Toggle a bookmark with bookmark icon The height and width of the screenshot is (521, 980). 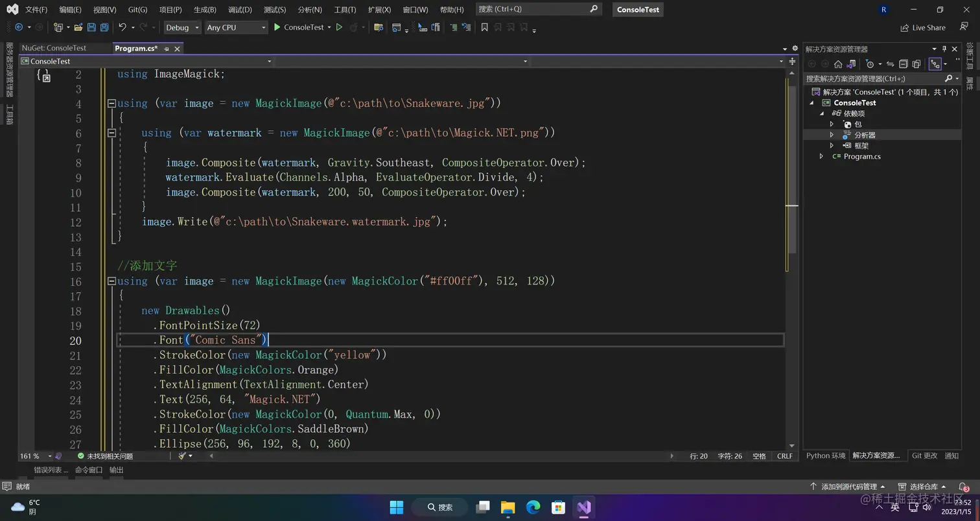coord(484,27)
